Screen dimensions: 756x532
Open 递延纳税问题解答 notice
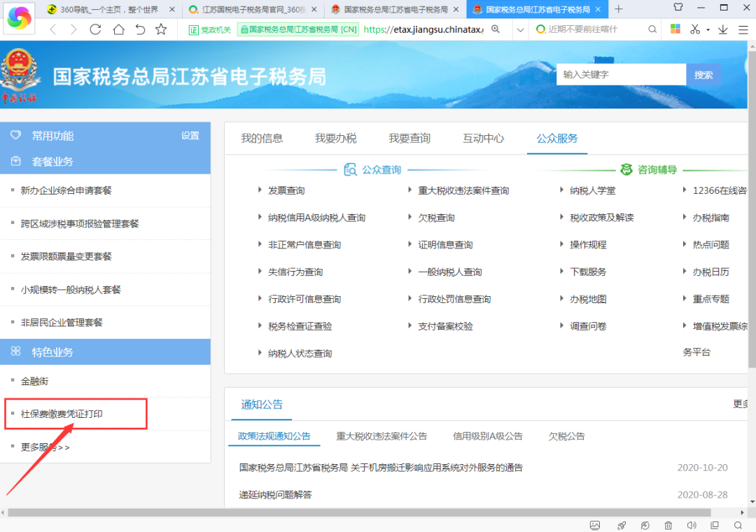tap(275, 495)
